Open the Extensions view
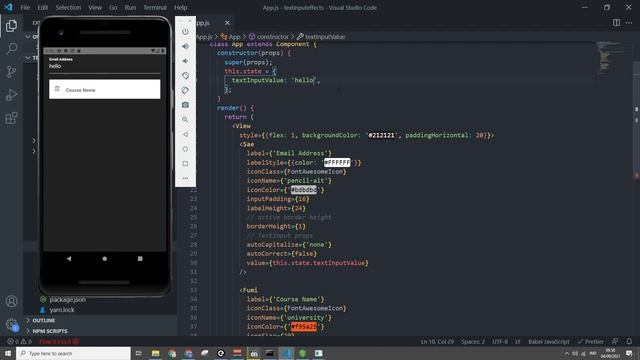640x360 pixels. tap(11, 118)
